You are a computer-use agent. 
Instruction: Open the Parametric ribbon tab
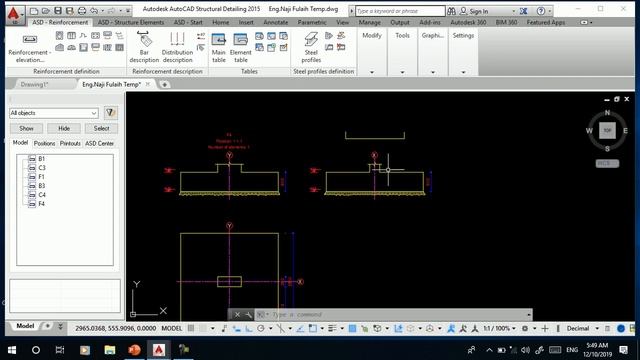coord(312,22)
